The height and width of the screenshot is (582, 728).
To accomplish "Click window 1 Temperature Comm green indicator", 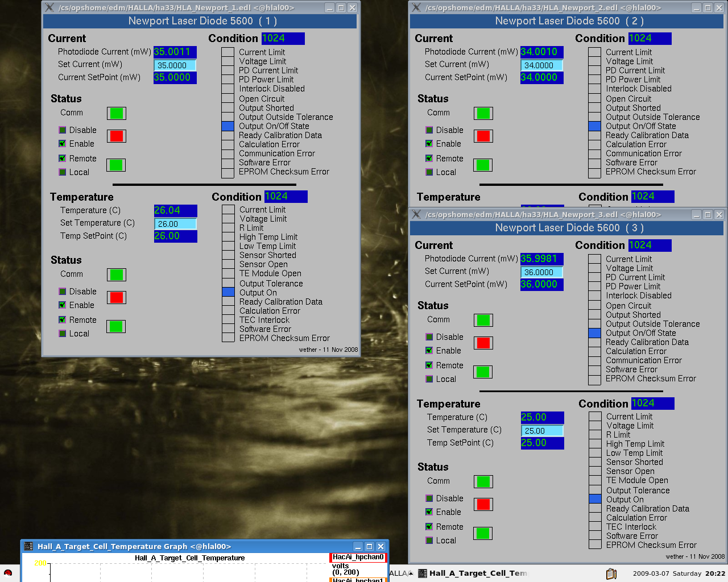I will click(x=117, y=275).
